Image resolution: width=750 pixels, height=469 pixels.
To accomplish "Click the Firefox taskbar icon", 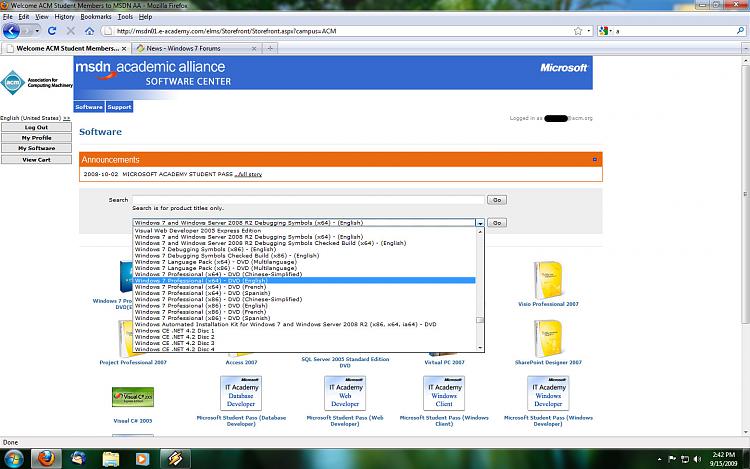I will 46,459.
